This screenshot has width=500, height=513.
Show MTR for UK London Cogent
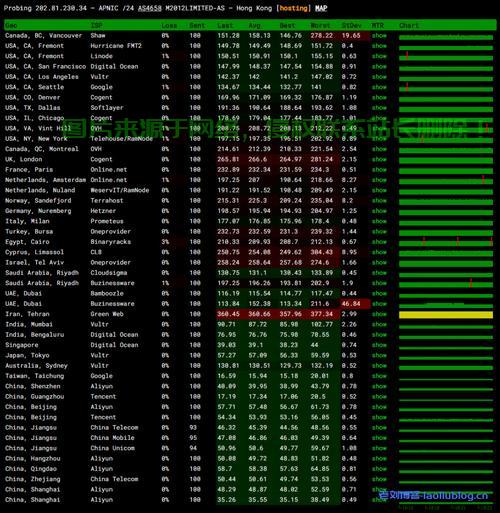click(x=379, y=159)
